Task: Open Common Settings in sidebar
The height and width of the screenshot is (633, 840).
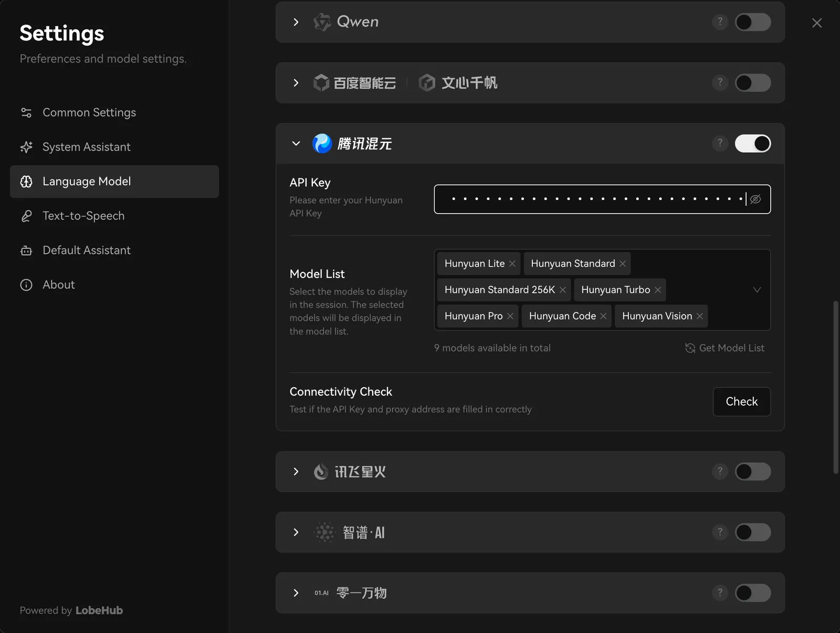Action: pyautogui.click(x=89, y=112)
